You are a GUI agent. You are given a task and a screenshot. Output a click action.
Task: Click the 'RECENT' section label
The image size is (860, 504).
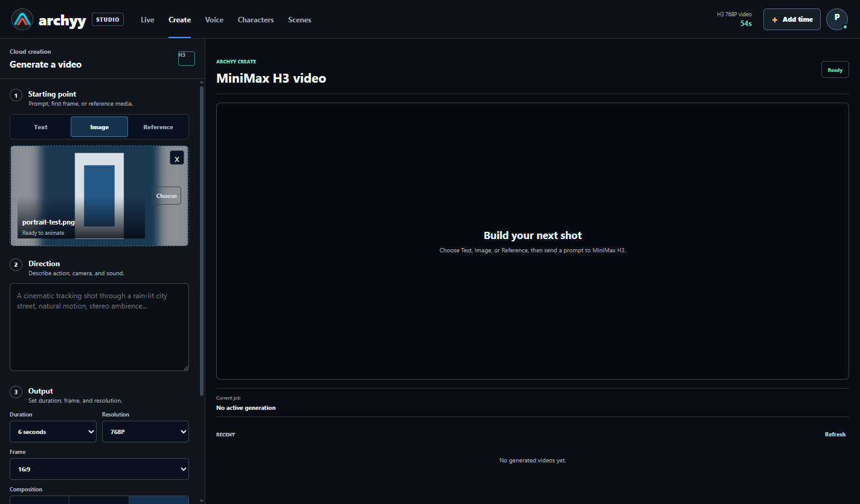coord(225,435)
